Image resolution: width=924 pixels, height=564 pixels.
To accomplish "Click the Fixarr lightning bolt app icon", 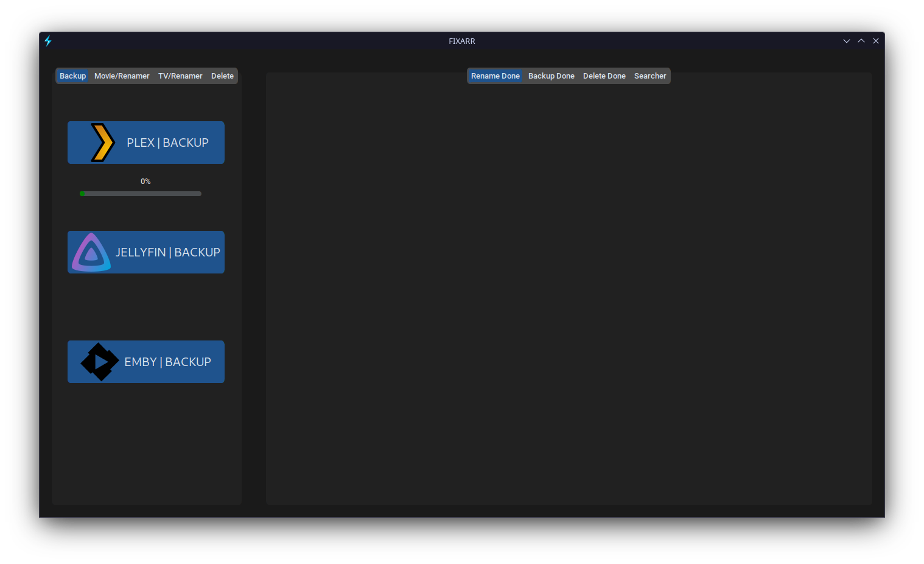I will click(x=48, y=41).
